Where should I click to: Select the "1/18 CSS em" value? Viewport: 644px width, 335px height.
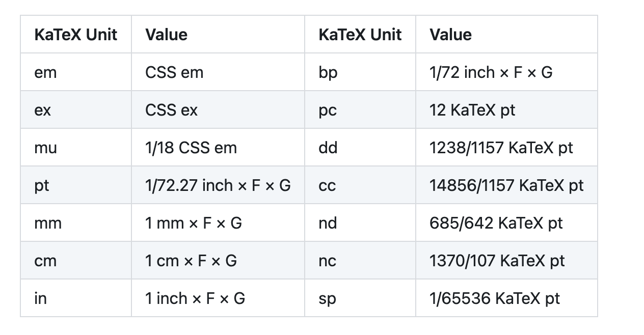pos(191,148)
